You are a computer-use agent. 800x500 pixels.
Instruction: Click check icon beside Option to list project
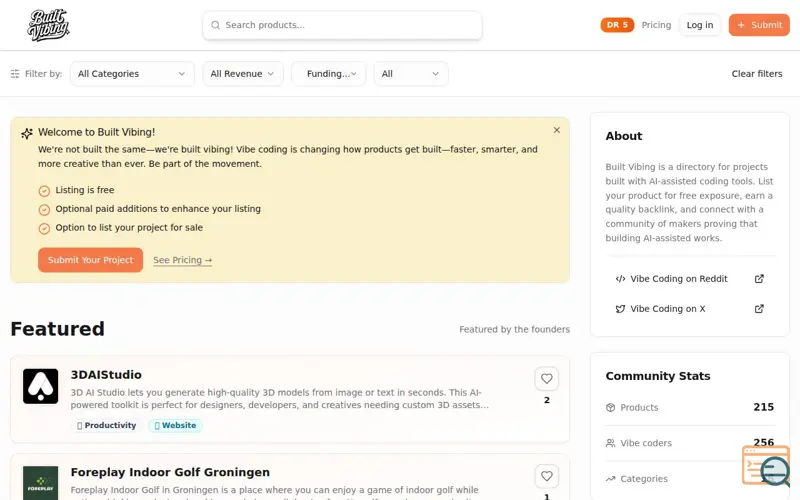click(x=44, y=229)
